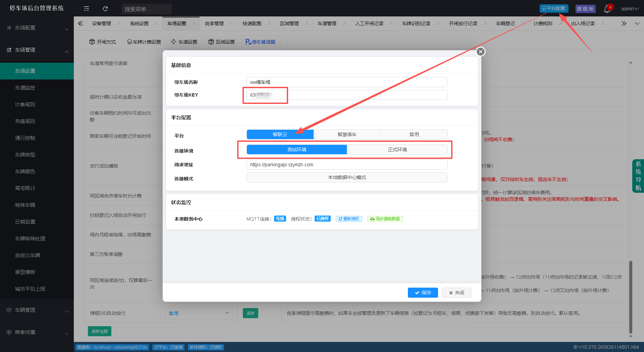This screenshot has height=352, width=644.
Task: Click the 请求地址 URL field
Action: (x=347, y=165)
